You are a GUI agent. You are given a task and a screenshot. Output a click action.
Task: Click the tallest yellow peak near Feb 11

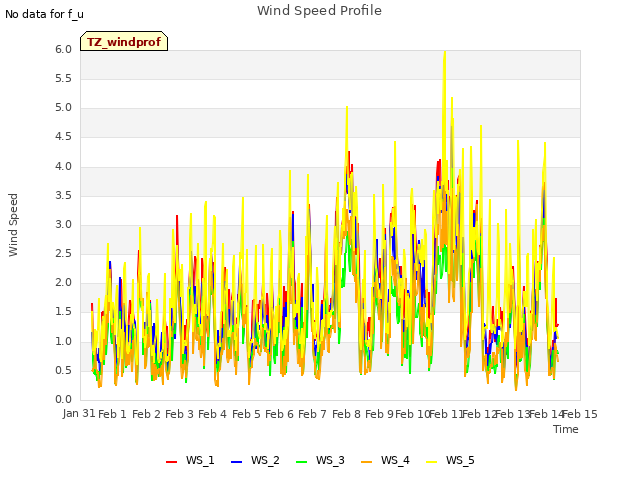tap(444, 53)
